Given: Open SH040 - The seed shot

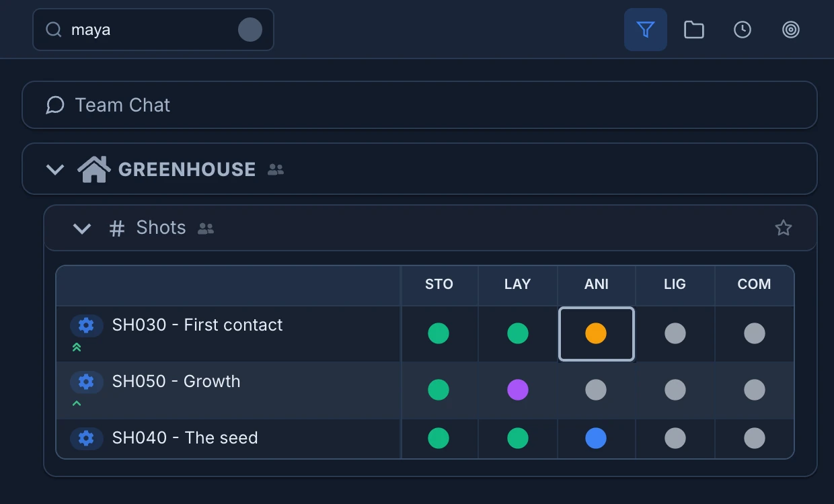Looking at the screenshot, I should (185, 438).
